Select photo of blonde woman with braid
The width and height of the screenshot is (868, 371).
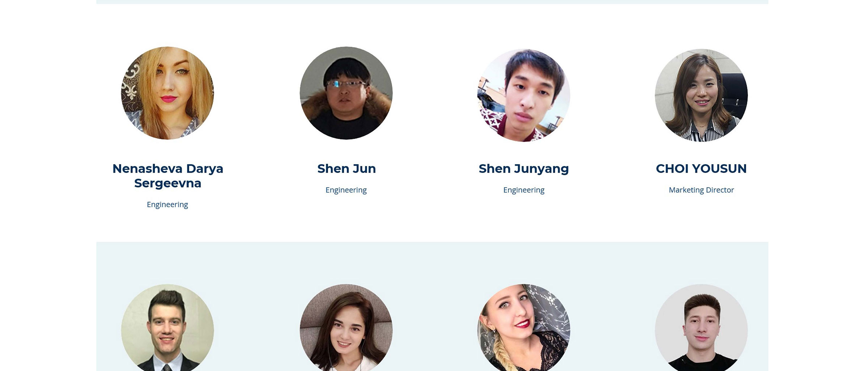point(524,328)
